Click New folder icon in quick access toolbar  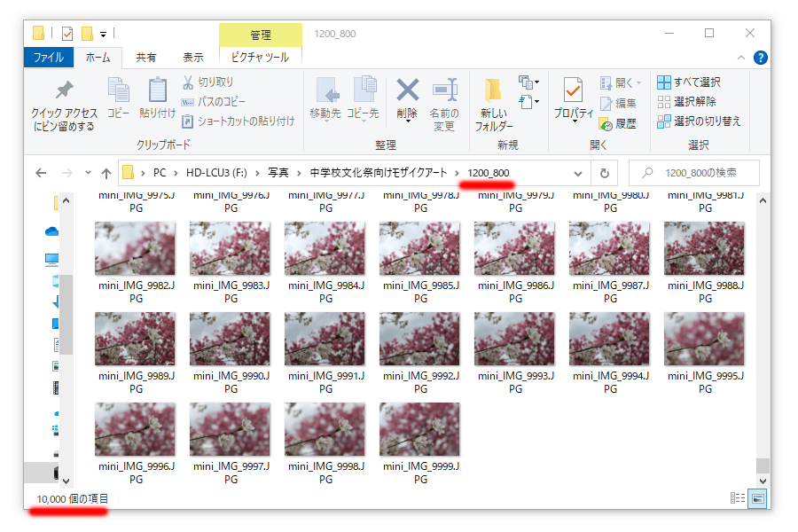tap(88, 34)
